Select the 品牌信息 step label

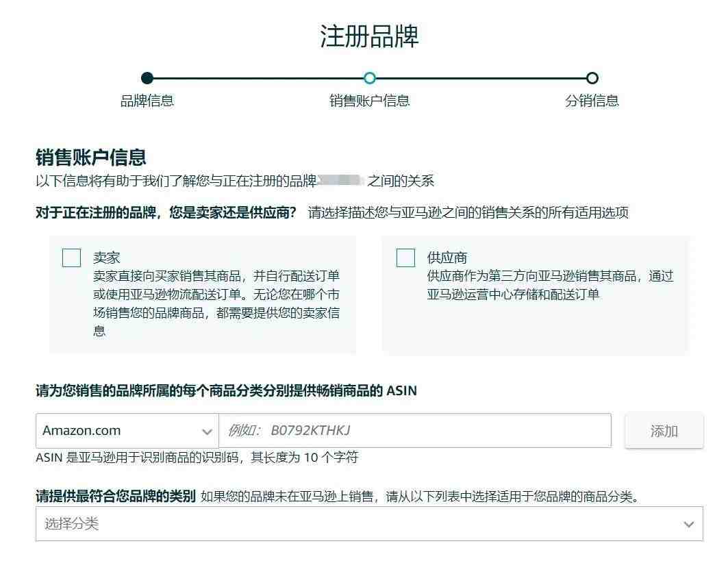(x=147, y=101)
